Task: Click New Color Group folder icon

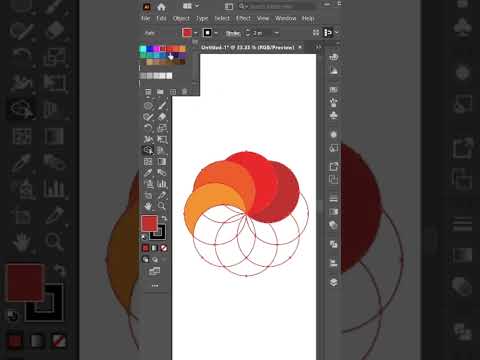Action: pyautogui.click(x=160, y=92)
